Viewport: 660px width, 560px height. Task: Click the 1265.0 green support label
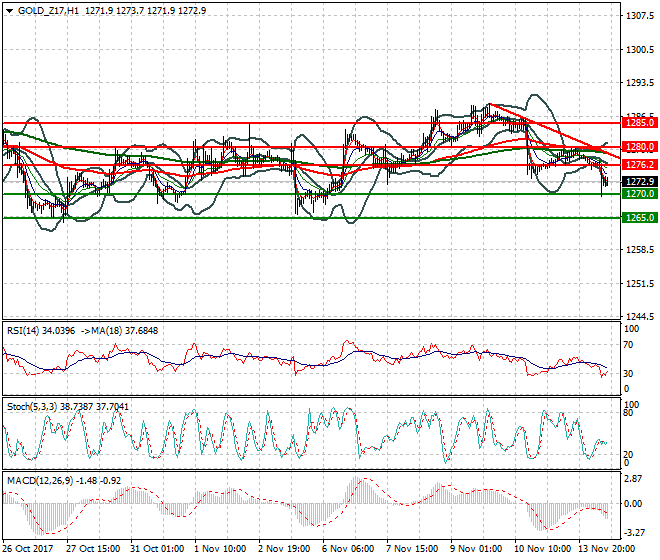coord(639,218)
